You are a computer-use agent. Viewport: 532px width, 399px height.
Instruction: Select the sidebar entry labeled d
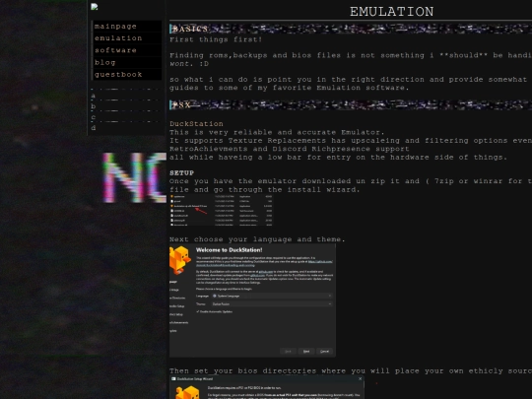coord(94,128)
